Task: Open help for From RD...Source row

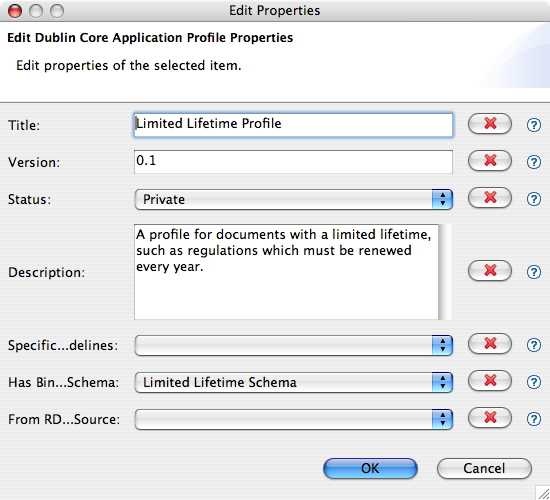Action: click(x=534, y=419)
